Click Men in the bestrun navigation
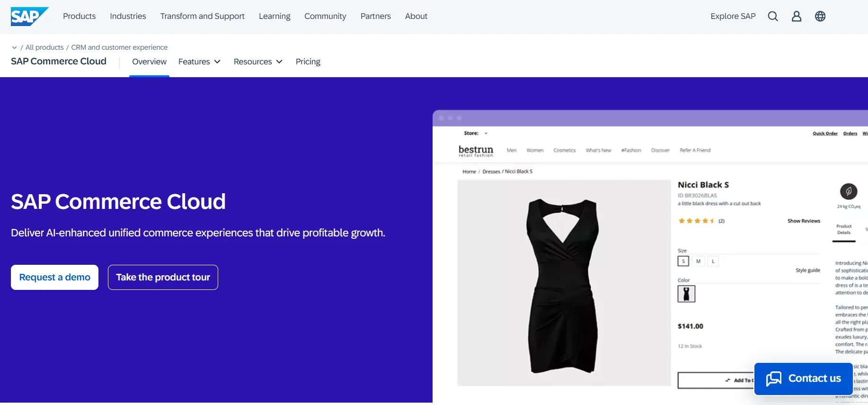Viewport: 868px width, 405px height. (512, 150)
